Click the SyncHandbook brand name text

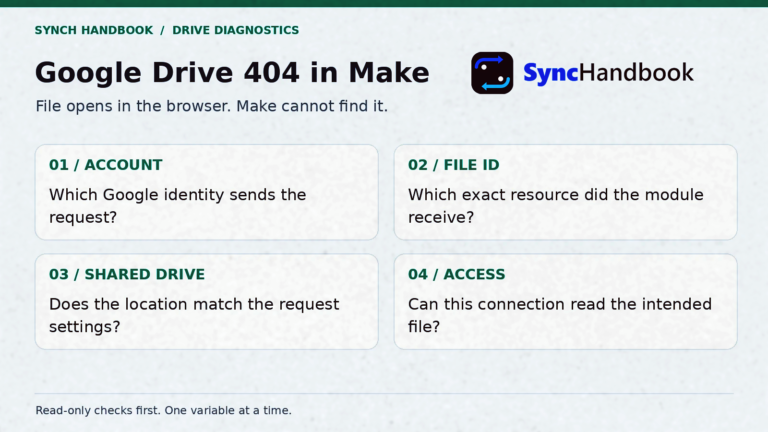pos(608,73)
